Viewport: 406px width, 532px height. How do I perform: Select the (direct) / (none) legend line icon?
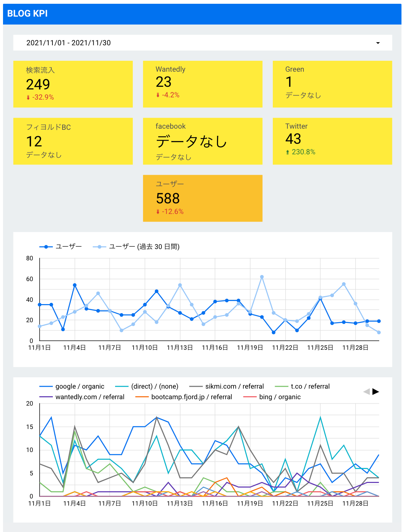tap(121, 386)
